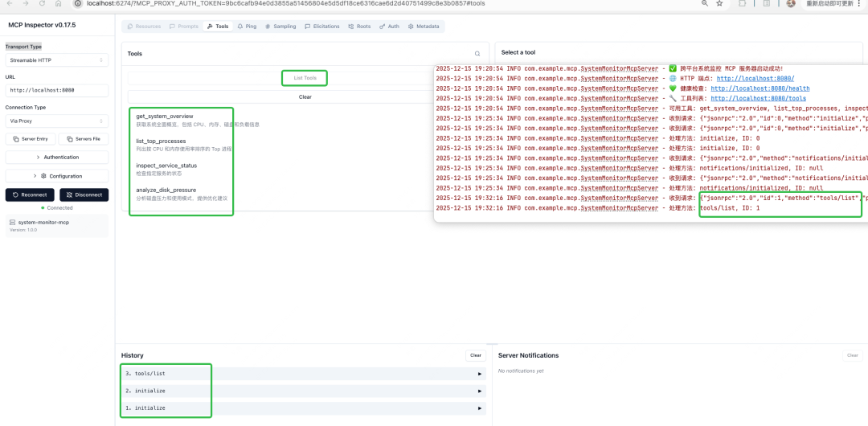Open the Transport Type Streamable HTTP dropdown
The image size is (868, 426).
tap(57, 59)
